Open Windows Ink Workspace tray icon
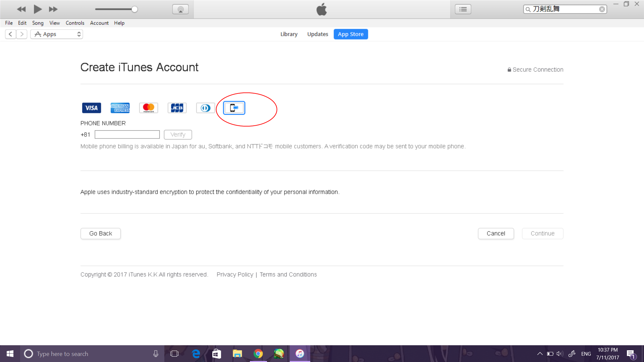This screenshot has height=362, width=644. pos(572,354)
